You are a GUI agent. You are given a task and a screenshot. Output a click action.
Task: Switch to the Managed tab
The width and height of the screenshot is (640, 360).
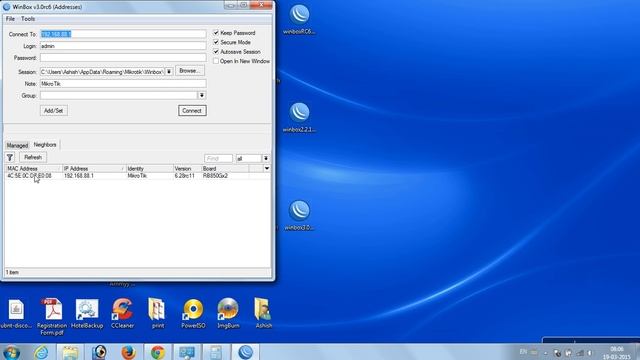pos(17,145)
